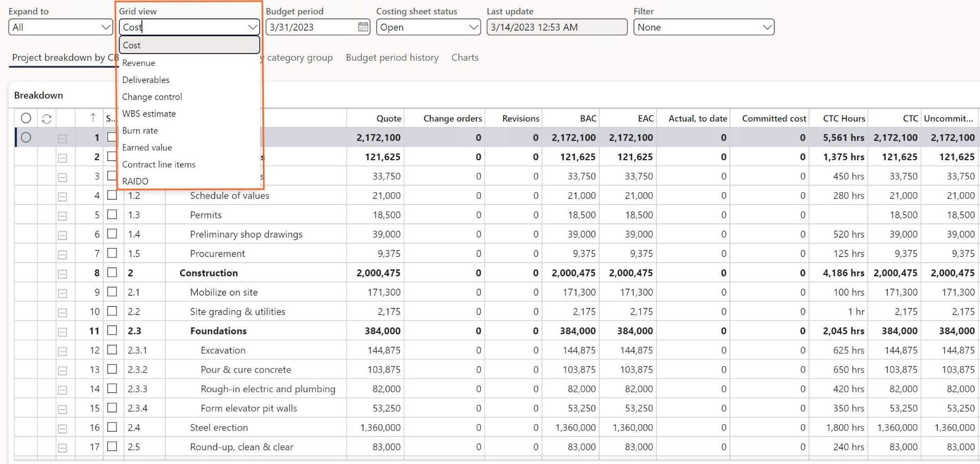Select Cost in Grid view list
Viewport: 980px width, 464px height.
189,45
